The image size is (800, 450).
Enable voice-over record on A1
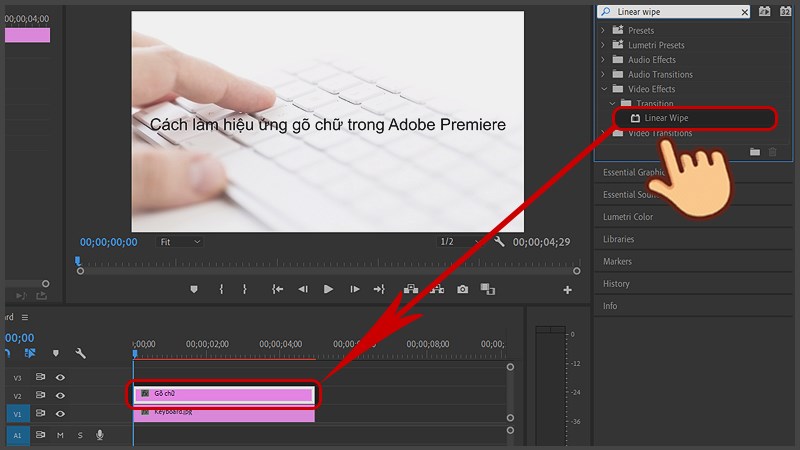[100, 435]
